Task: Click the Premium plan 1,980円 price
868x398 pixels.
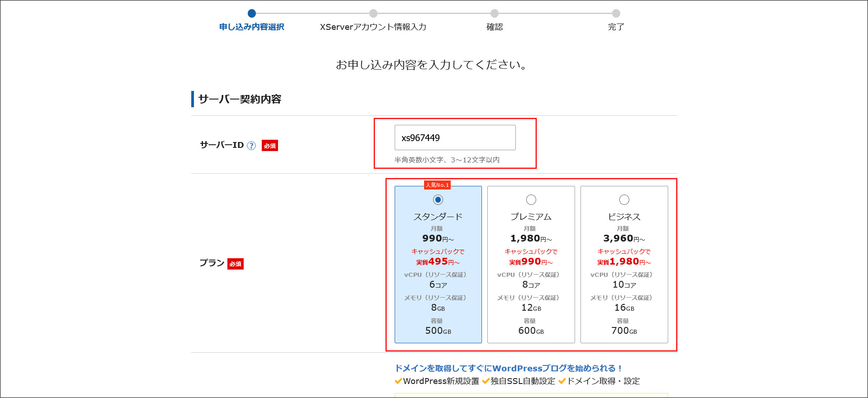Action: pos(531,238)
